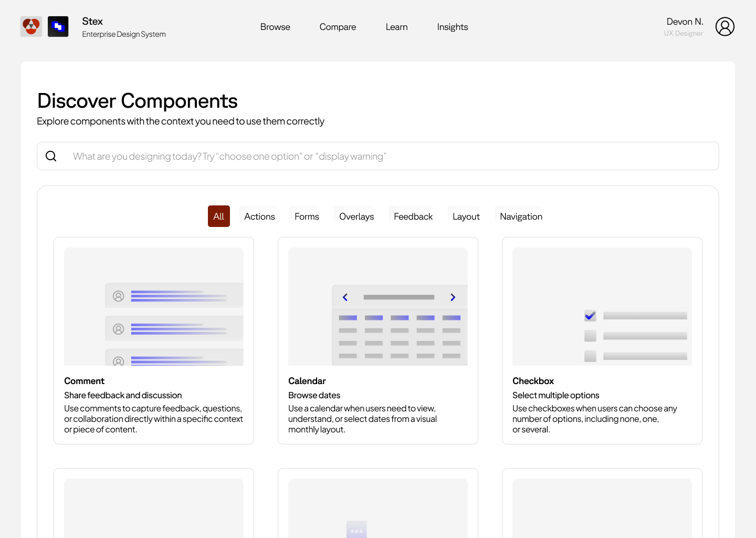This screenshot has width=756, height=538.
Task: Select the red All filter button
Action: coord(219,216)
